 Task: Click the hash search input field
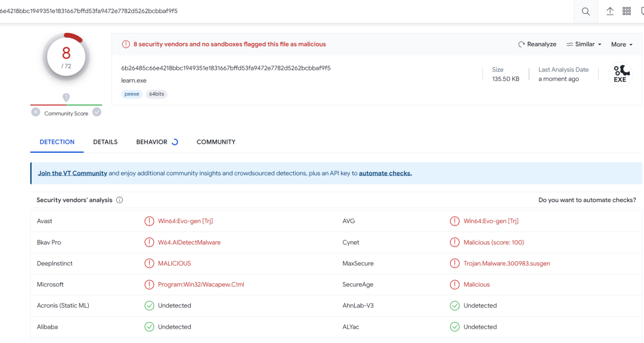[286, 11]
